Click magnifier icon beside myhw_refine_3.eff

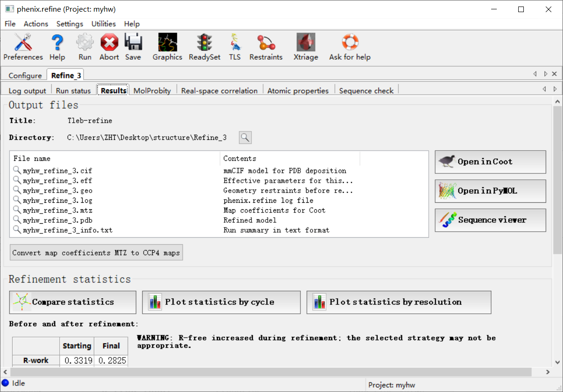17,180
